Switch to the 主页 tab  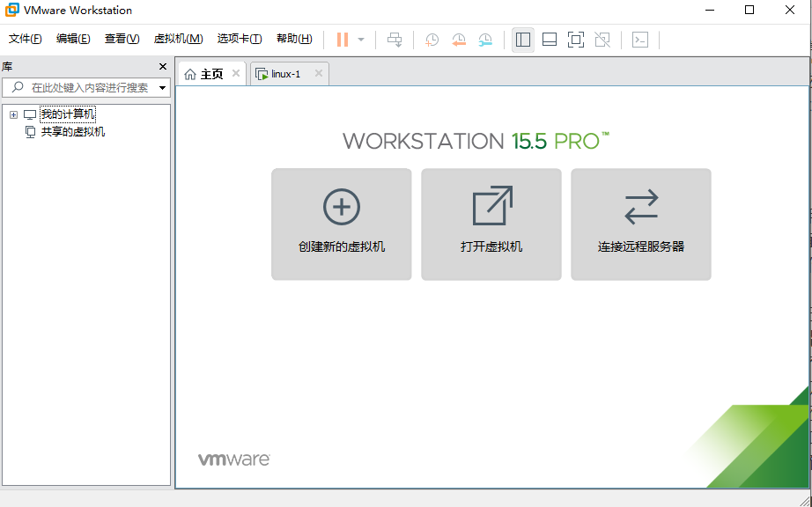pyautogui.click(x=211, y=74)
